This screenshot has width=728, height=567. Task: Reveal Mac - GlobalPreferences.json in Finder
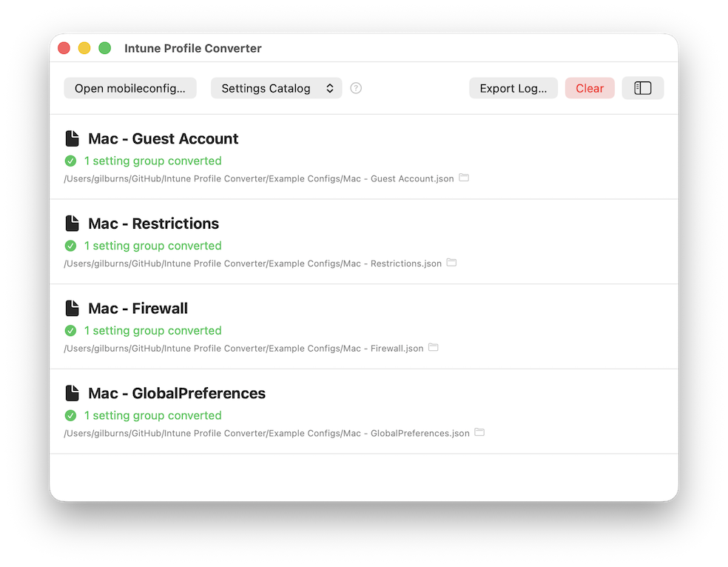479,432
